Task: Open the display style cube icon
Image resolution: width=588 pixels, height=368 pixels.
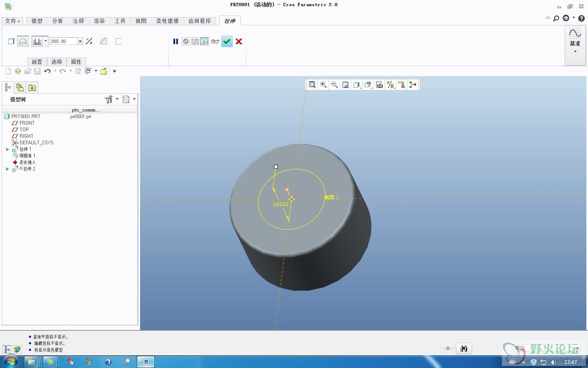Action: click(x=356, y=85)
